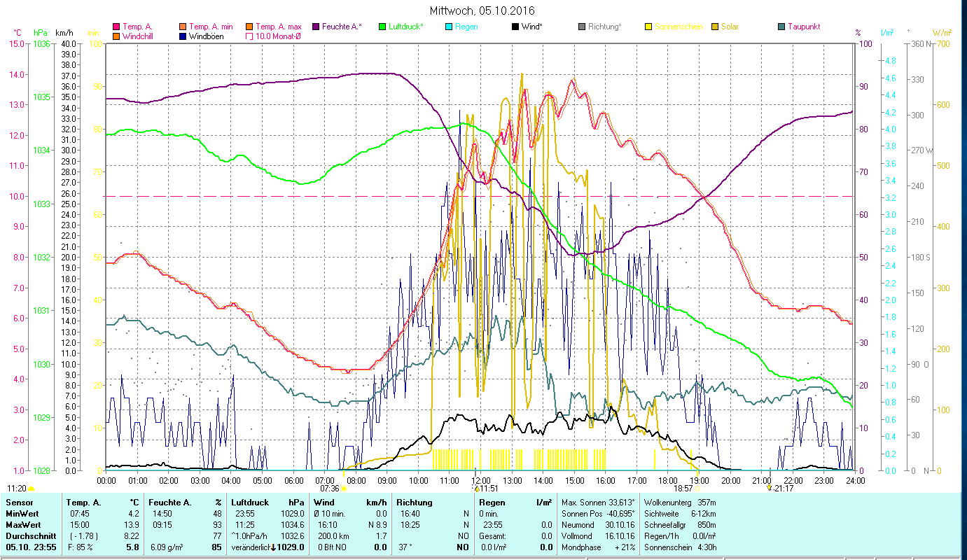Click the Feuchte A. column header in table

[x=170, y=503]
